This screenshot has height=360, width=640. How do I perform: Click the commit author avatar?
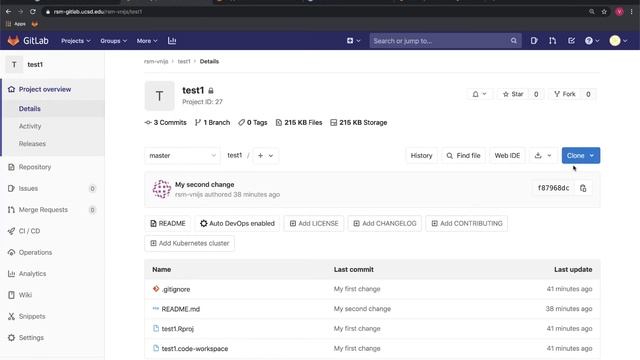tap(162, 189)
